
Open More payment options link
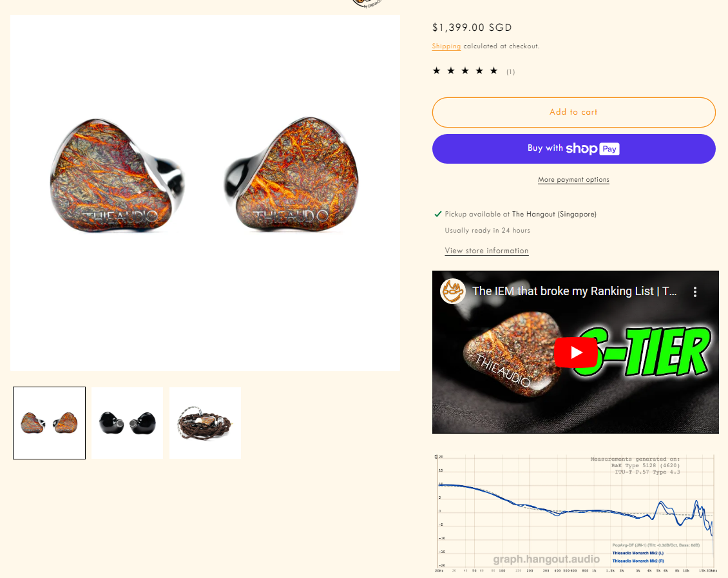[574, 180]
